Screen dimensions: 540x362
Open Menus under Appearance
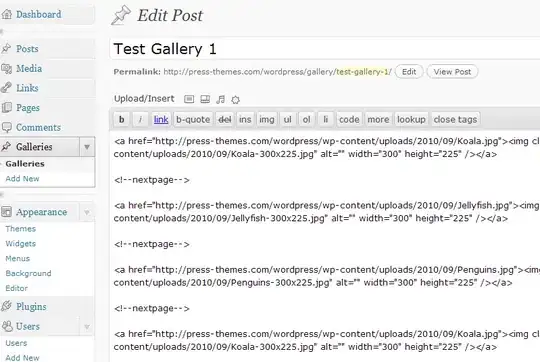[18, 258]
